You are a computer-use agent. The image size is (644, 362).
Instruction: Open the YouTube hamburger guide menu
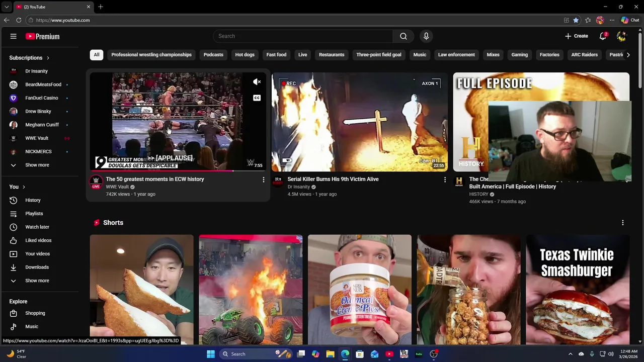(x=14, y=36)
